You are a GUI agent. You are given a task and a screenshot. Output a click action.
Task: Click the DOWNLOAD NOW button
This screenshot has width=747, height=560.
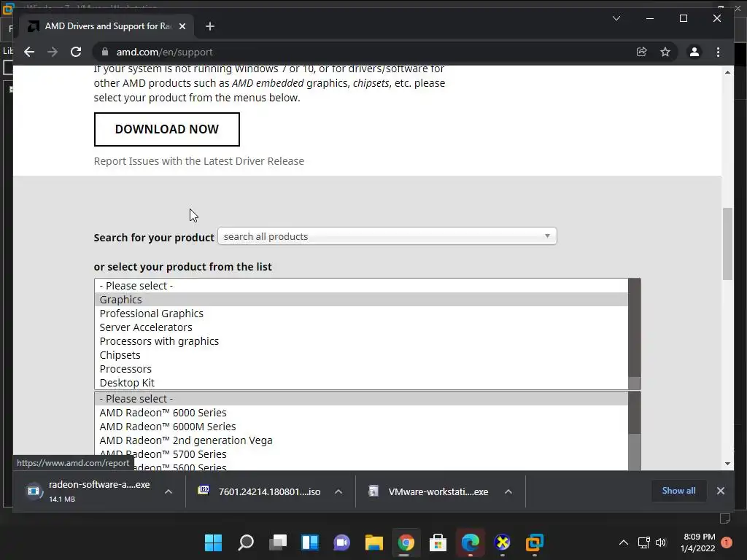pos(167,129)
